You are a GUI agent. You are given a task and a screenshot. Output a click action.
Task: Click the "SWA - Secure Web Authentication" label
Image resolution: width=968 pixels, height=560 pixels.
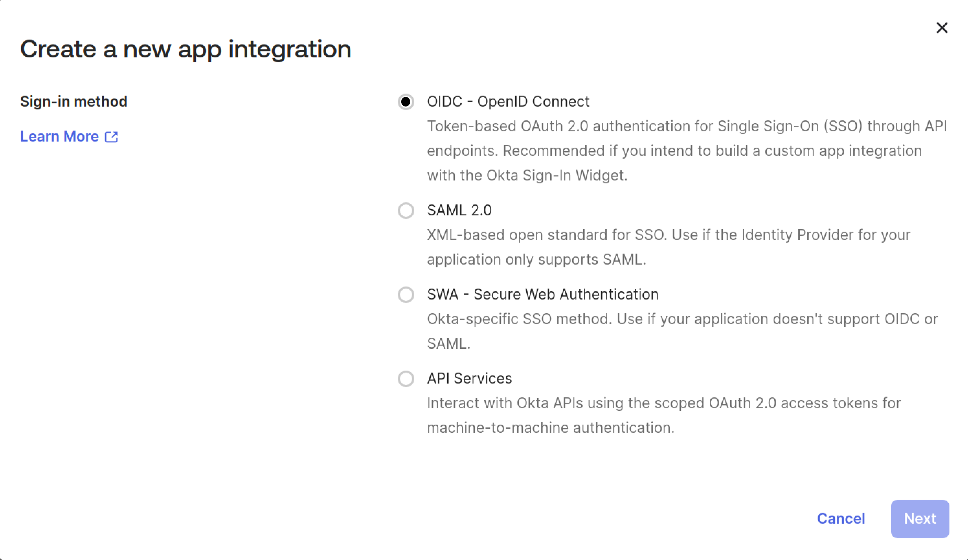(x=542, y=294)
